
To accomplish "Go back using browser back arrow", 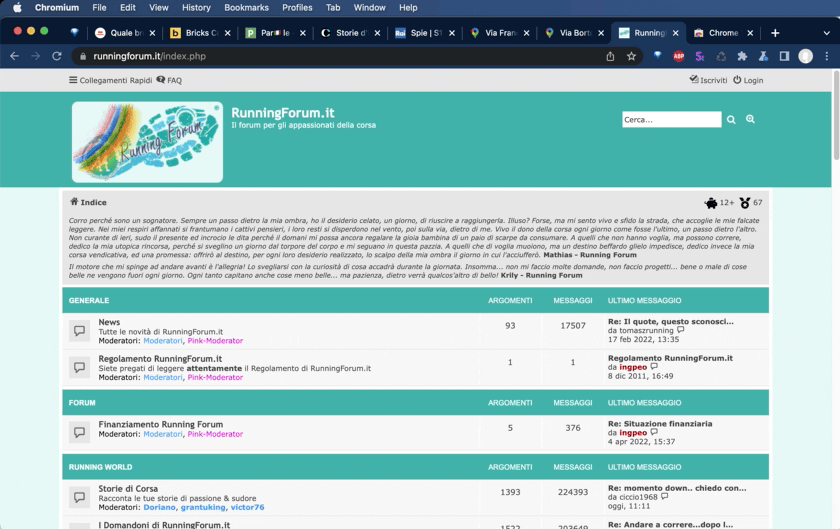I will click(x=14, y=56).
